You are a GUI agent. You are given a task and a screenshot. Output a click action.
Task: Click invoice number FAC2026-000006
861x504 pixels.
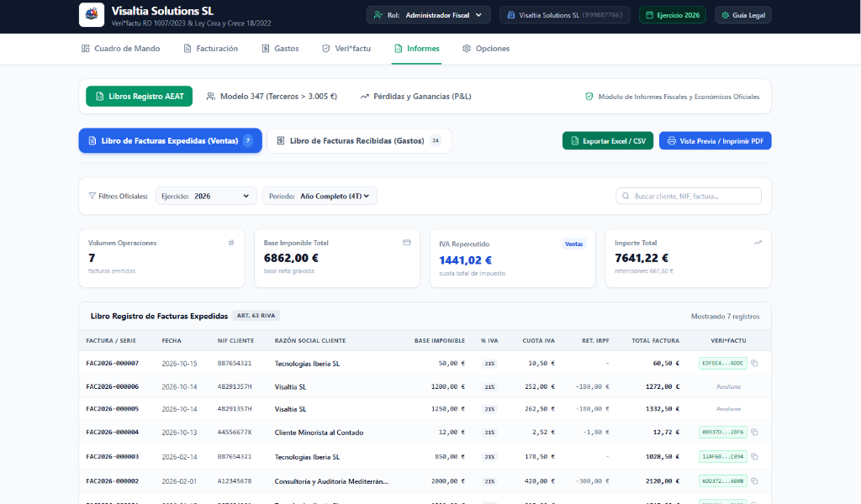coord(113,386)
